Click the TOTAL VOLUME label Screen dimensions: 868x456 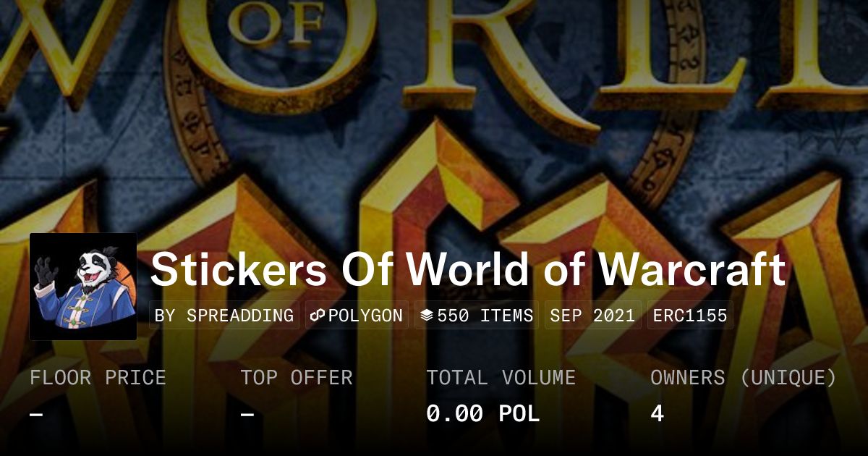click(501, 378)
